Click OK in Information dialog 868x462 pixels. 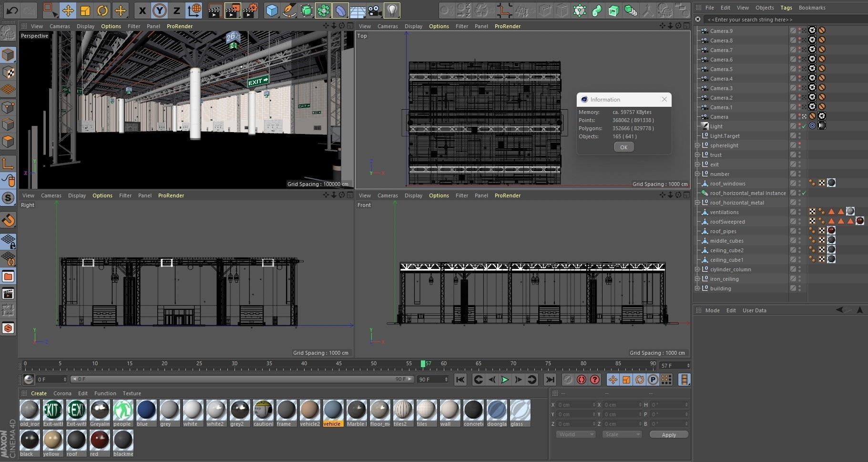point(623,147)
